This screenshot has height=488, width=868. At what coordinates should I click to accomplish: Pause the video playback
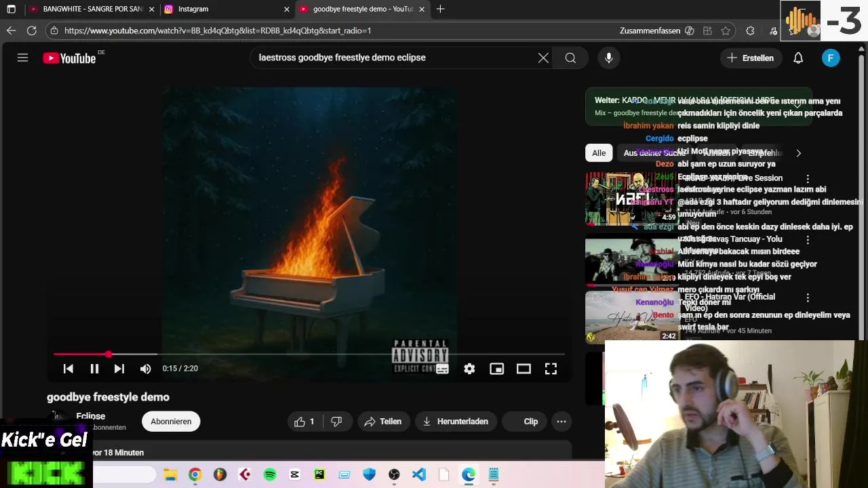click(x=94, y=369)
